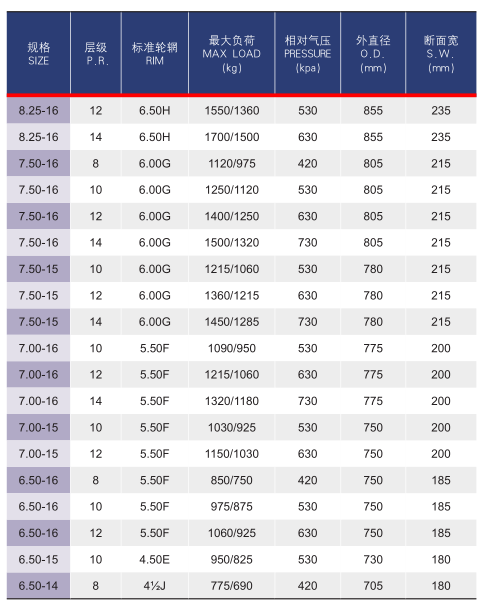This screenshot has width=485, height=606.
Task: Click the 1700/1500 max load cell
Action: click(x=231, y=137)
